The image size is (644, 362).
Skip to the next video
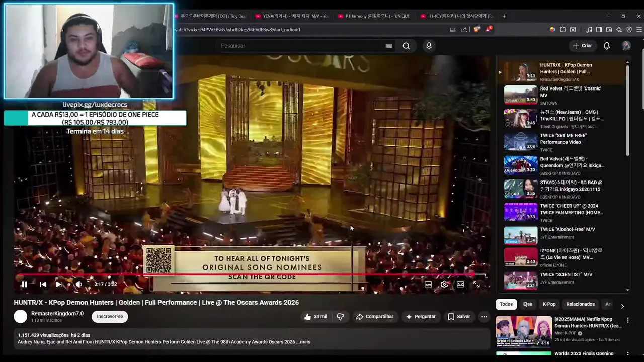[59, 284]
